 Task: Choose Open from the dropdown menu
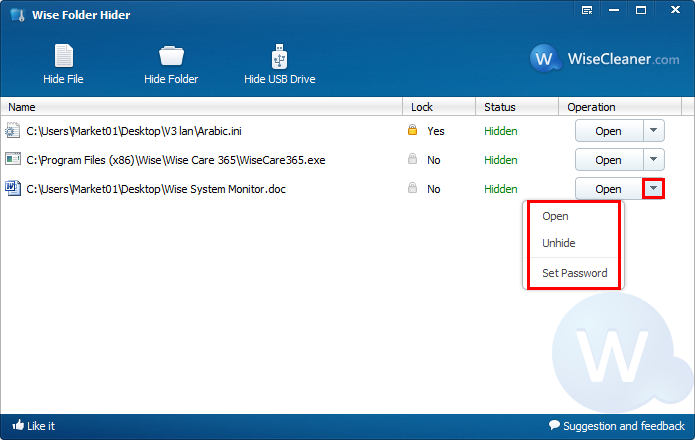click(555, 216)
